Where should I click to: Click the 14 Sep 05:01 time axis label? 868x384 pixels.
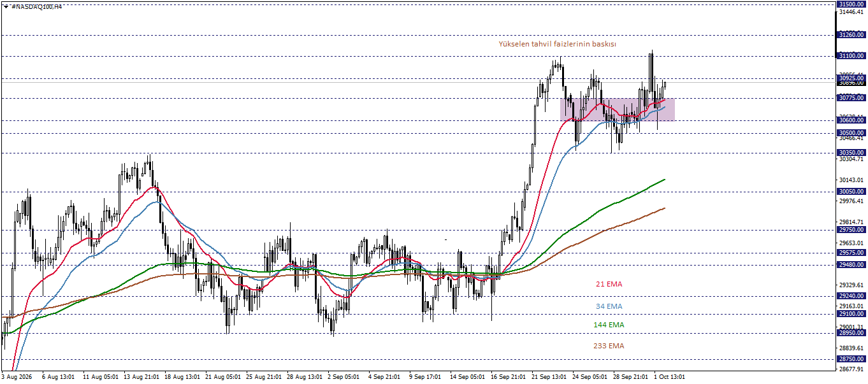468,377
